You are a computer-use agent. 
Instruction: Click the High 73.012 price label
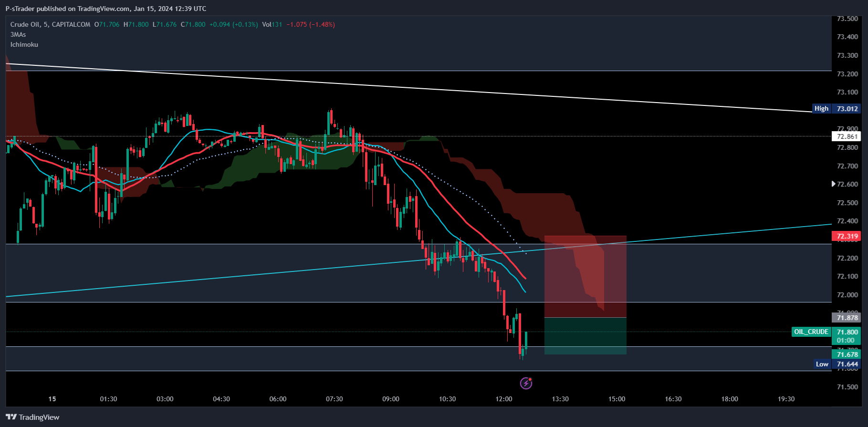[x=837, y=108]
